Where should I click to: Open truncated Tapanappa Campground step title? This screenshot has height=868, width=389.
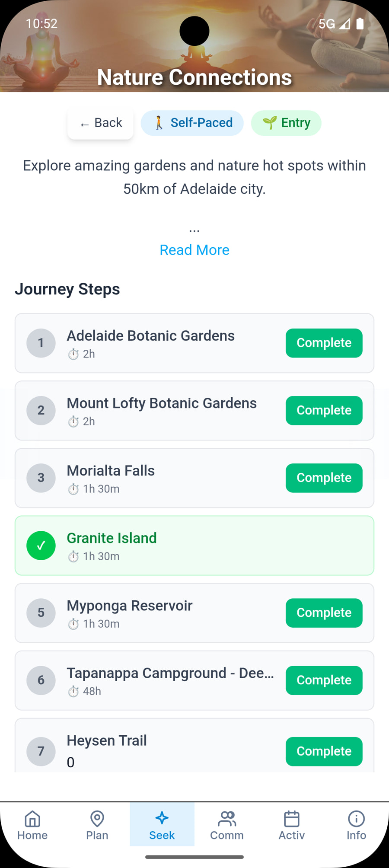coord(170,673)
